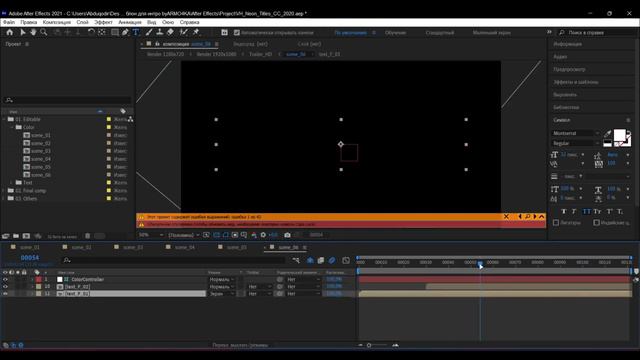Viewport: 640px width, 360px height.
Task: Select the Rectangle shape tool
Action: [x=115, y=32]
